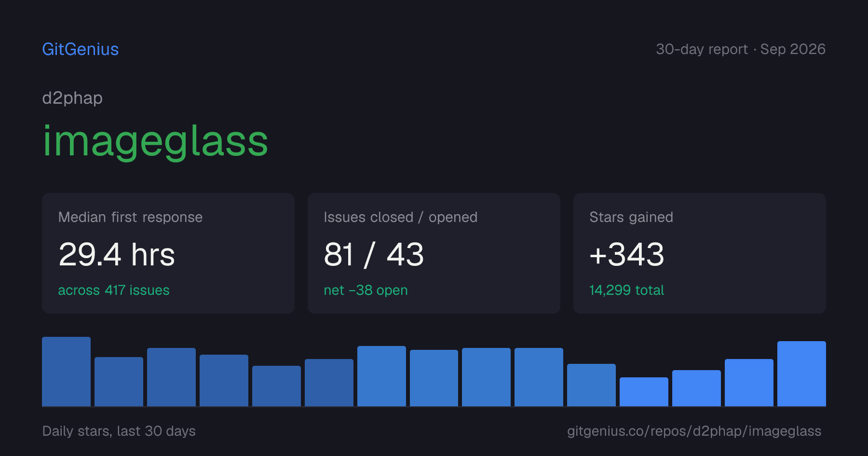This screenshot has width=868, height=456.
Task: Select the first, tallest chart bar
Action: coord(67,372)
